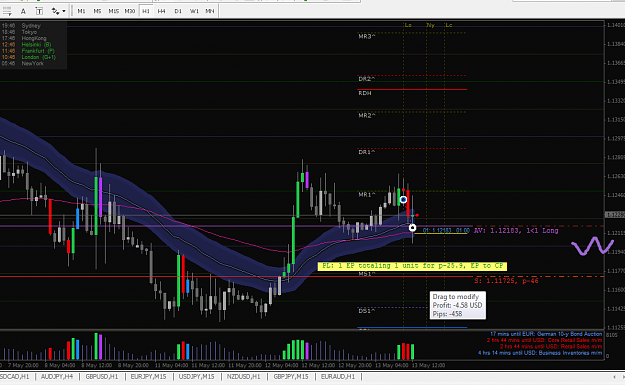Click the Sydney session clock row
This screenshot has height=385, width=625.
click(x=21, y=26)
